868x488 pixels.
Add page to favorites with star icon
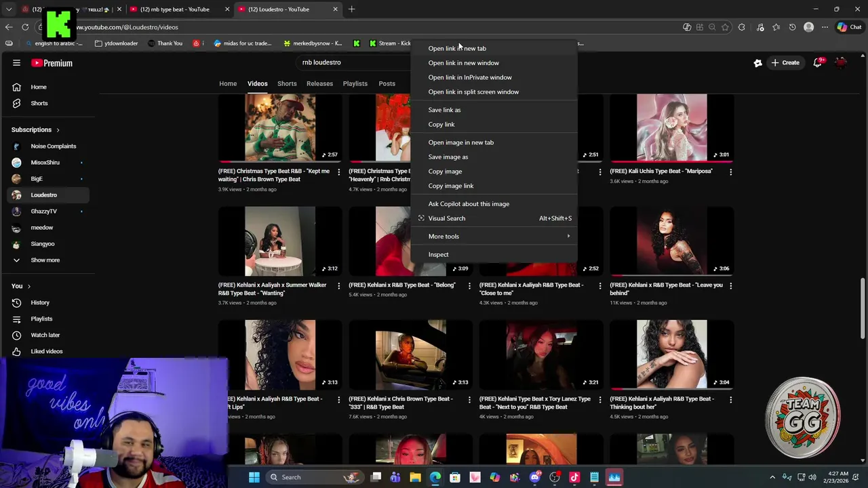[725, 27]
